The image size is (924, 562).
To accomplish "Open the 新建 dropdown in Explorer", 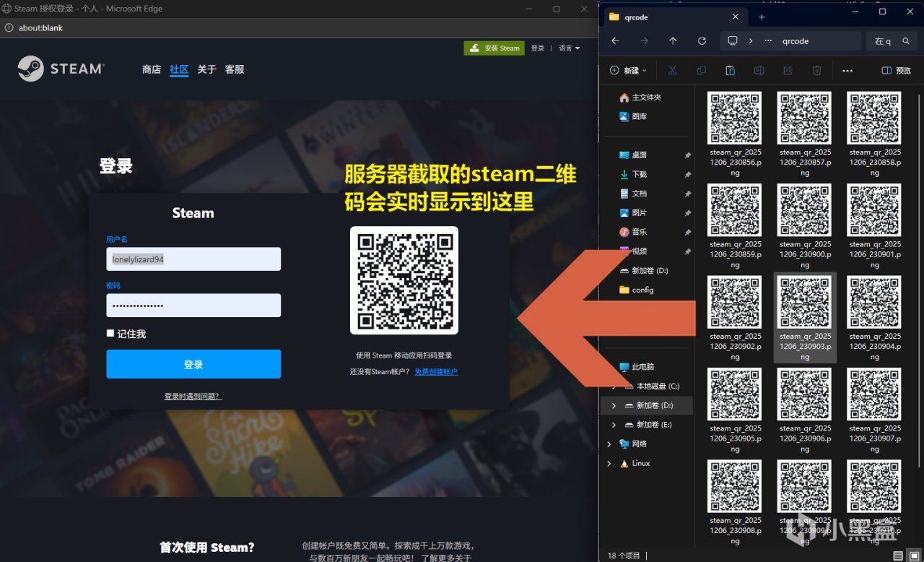I will (x=628, y=70).
